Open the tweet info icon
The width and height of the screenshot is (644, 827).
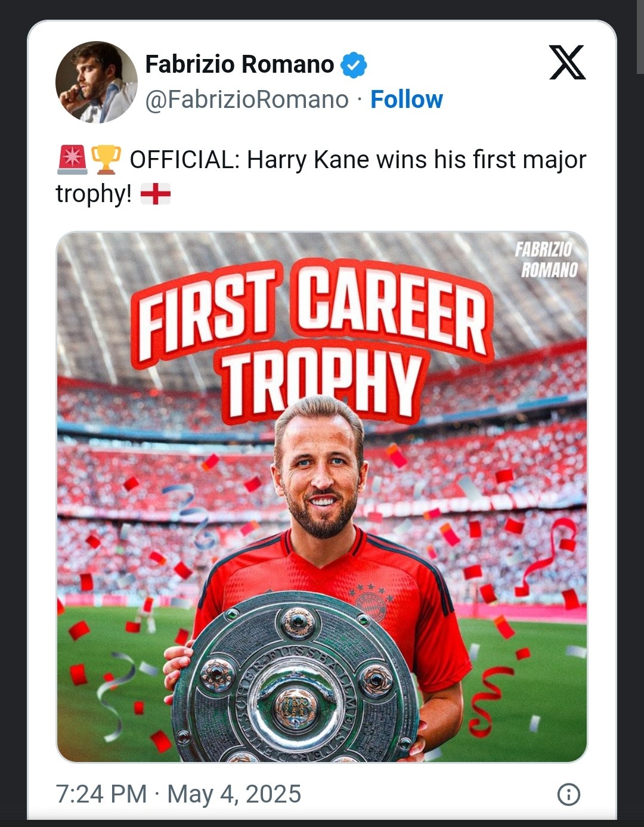pyautogui.click(x=568, y=794)
